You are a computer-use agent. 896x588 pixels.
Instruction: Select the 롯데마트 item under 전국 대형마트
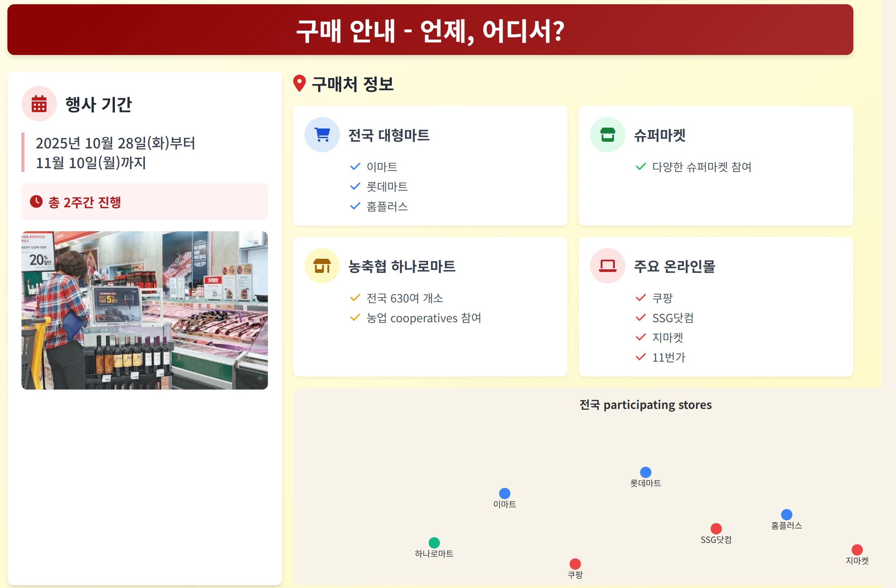(387, 186)
